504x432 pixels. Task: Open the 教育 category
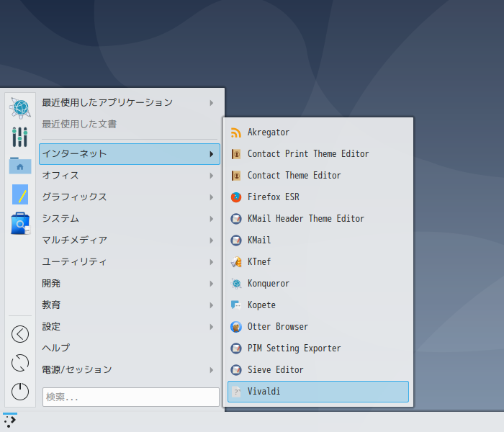point(129,305)
